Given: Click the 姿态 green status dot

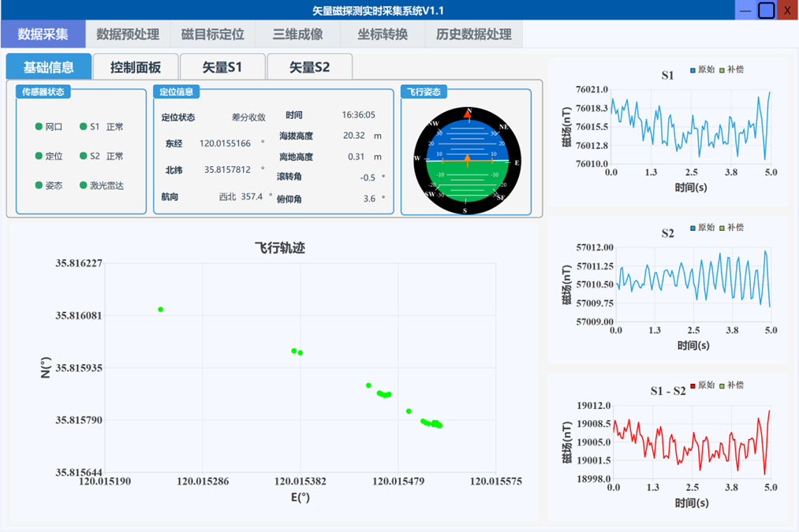Looking at the screenshot, I should coord(39,185).
